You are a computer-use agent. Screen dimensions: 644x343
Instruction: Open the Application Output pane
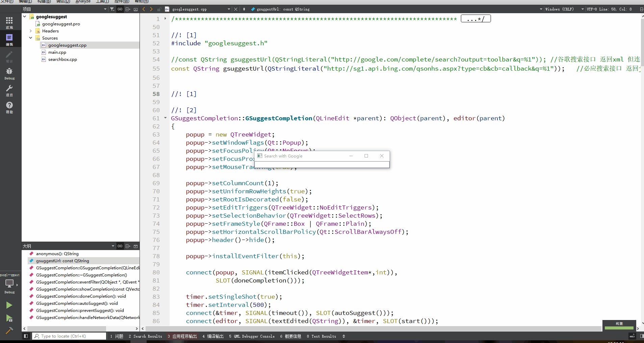tap(182, 336)
